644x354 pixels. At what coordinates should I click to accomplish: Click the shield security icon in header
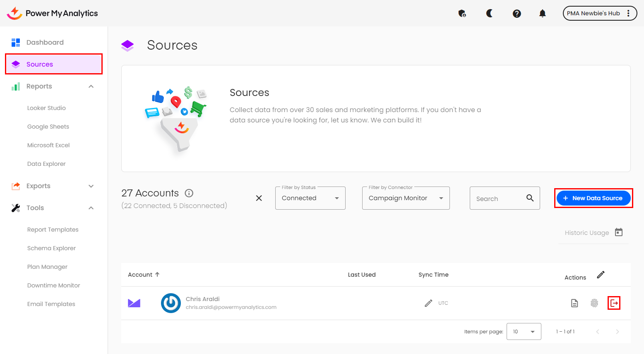point(462,14)
